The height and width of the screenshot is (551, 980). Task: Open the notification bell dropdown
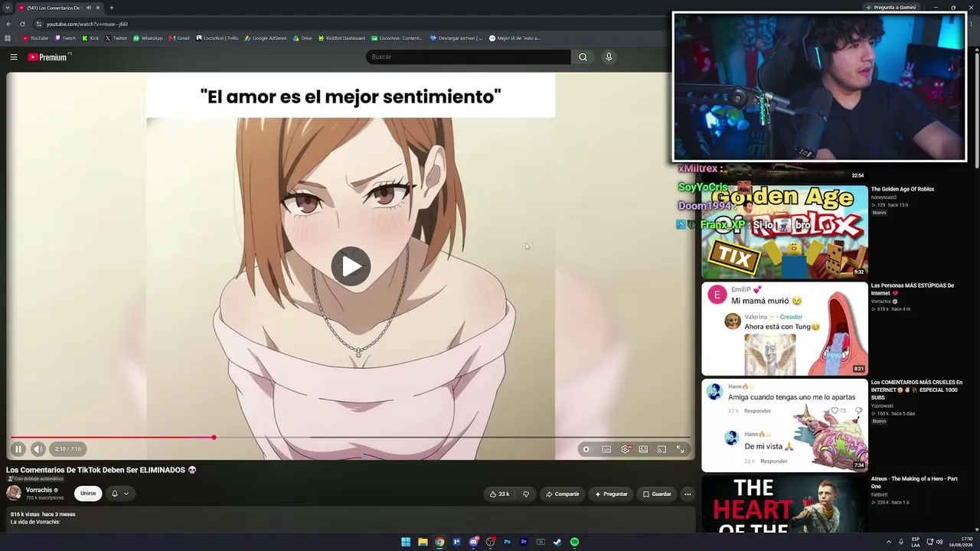(x=120, y=494)
